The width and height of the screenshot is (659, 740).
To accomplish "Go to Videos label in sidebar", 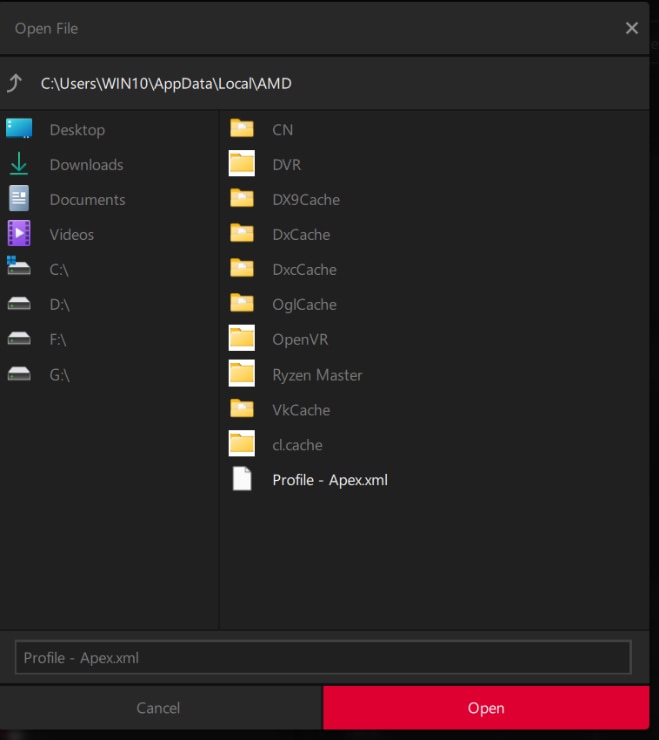I will (x=72, y=235).
